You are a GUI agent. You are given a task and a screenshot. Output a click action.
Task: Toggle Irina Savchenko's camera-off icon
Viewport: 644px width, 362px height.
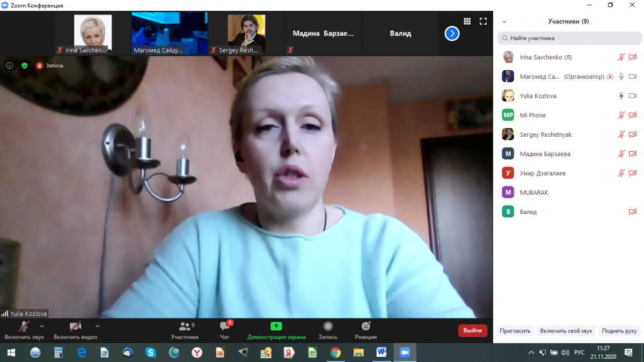click(633, 57)
